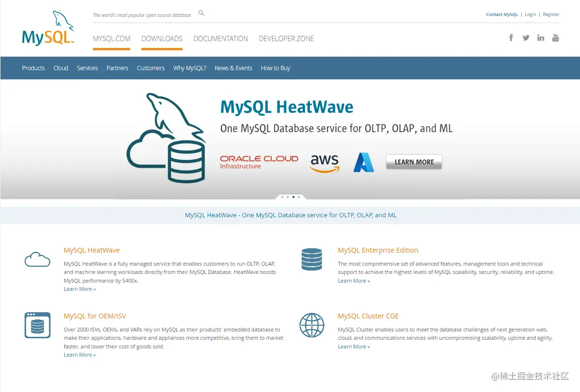The image size is (580, 392).
Task: Open the MySQL Enterprise Edition heading
Action: [378, 250]
